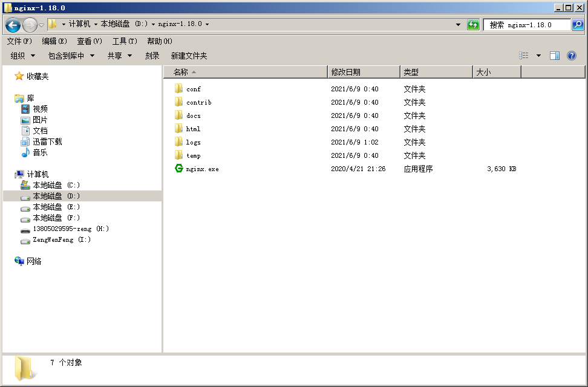Select 库 in navigation pane
The height and width of the screenshot is (387, 588).
pyautogui.click(x=30, y=98)
